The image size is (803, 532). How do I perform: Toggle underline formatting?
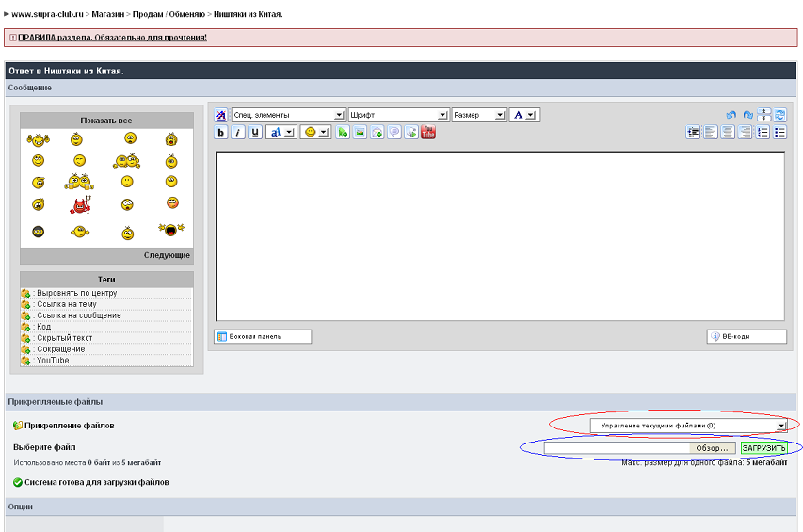[255, 133]
